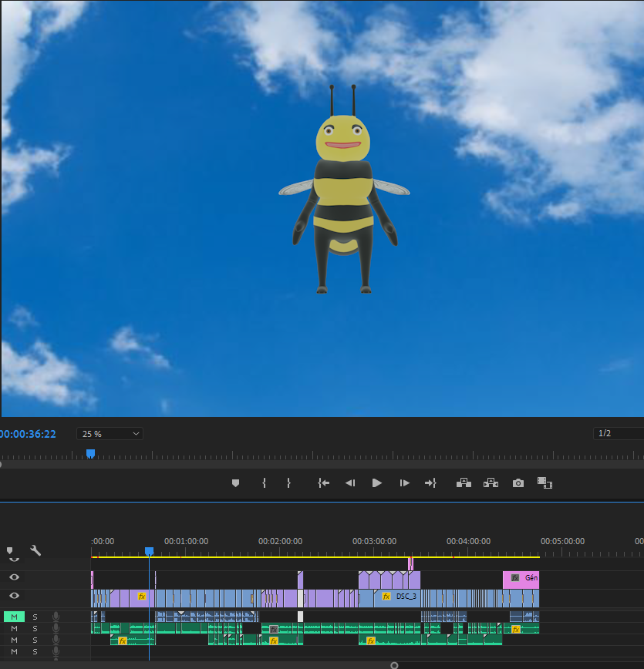
Task: Click the microphone on fourth audio track
Action: point(56,651)
